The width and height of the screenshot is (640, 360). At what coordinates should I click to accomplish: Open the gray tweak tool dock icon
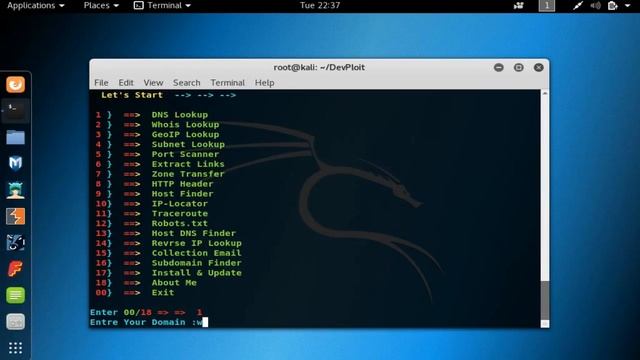[x=16, y=322]
